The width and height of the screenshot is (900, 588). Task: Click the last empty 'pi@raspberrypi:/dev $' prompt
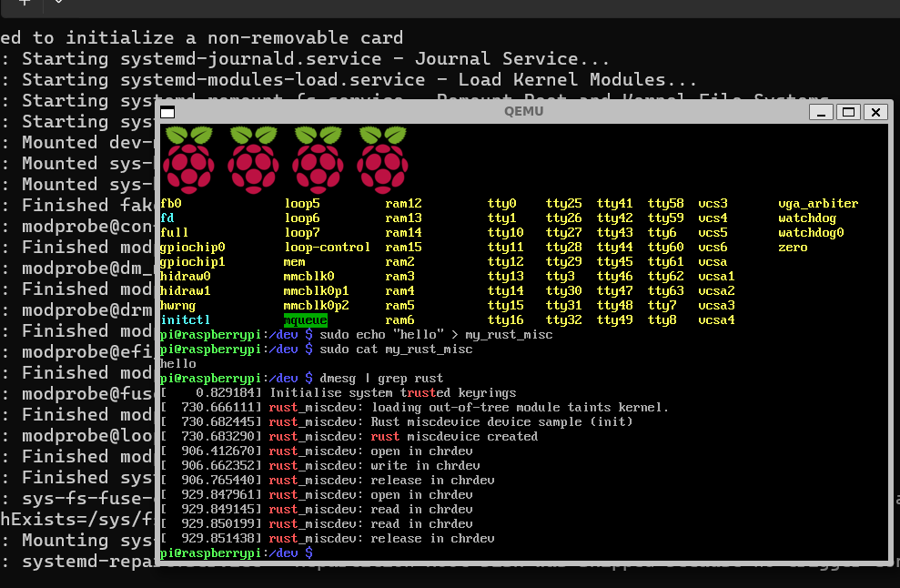coord(237,553)
